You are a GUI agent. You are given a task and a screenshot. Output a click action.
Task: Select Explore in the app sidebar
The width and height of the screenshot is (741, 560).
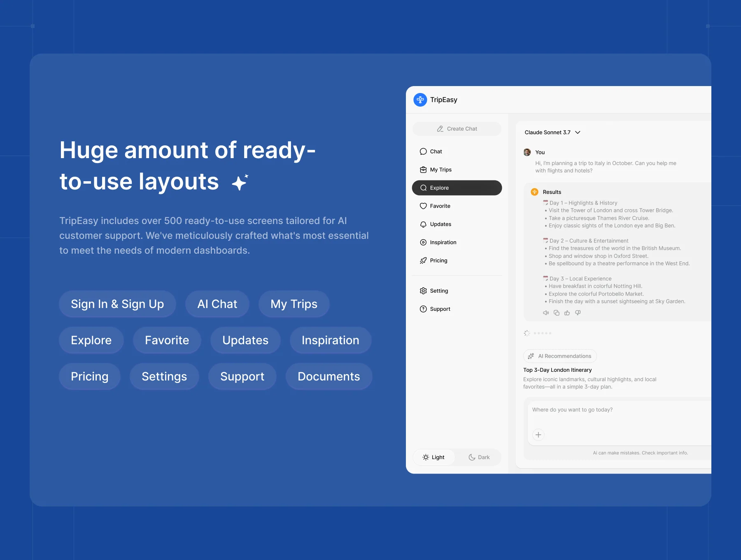click(457, 188)
